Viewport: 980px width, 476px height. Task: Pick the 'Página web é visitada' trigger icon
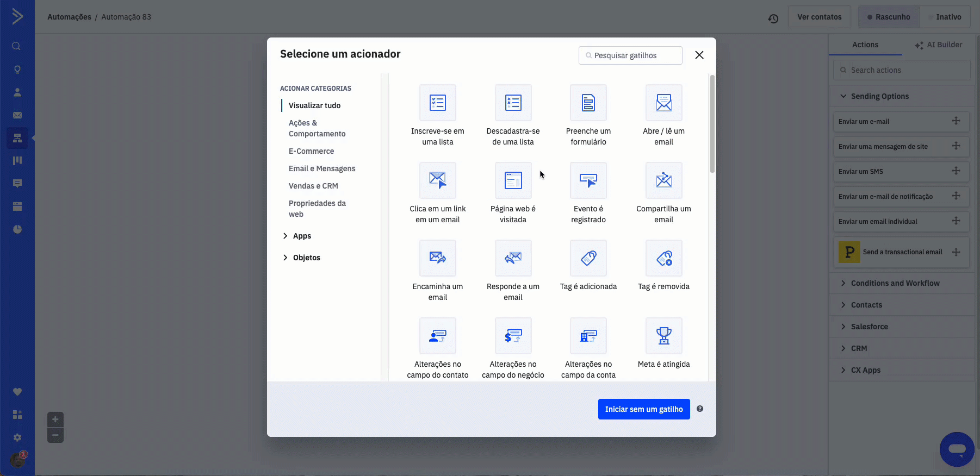coord(513,180)
